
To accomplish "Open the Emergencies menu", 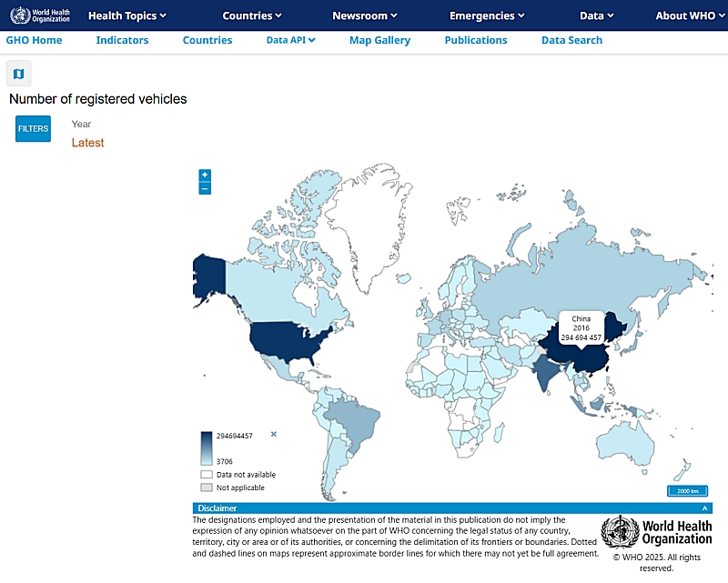I will pyautogui.click(x=487, y=15).
